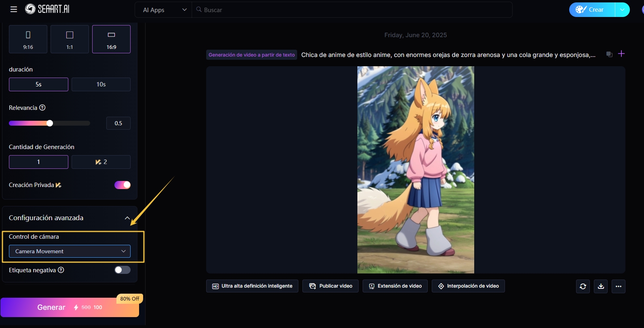Select the 9:16 aspect ratio
Viewport: 644px width, 328px height.
pyautogui.click(x=28, y=39)
